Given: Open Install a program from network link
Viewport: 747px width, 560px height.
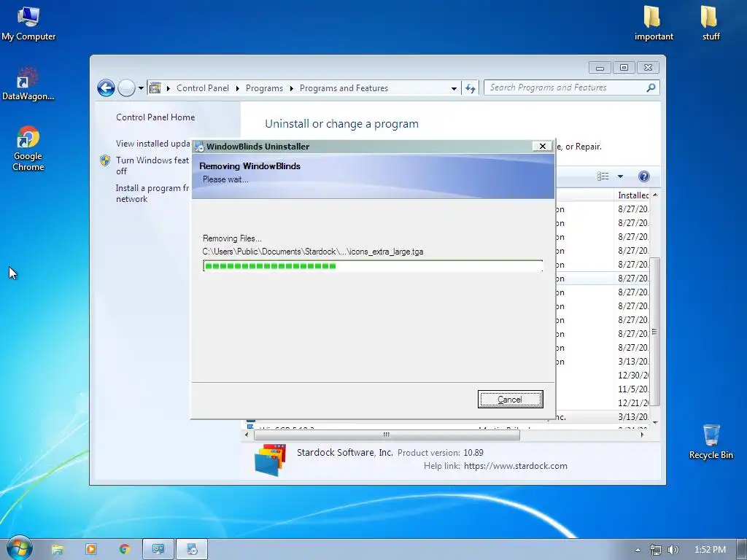Looking at the screenshot, I should click(x=152, y=193).
